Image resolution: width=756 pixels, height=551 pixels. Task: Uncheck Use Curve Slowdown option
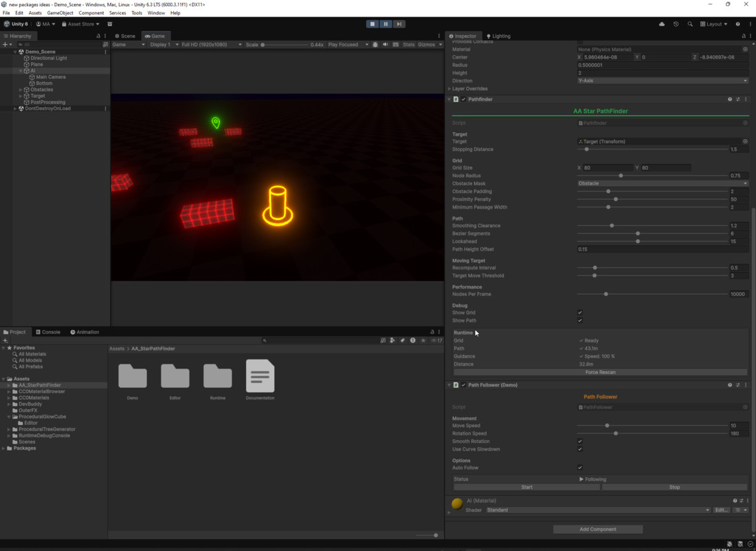click(x=580, y=449)
